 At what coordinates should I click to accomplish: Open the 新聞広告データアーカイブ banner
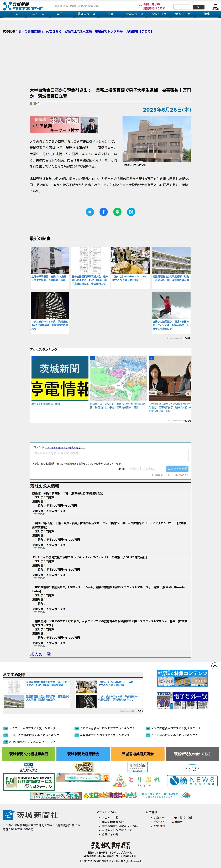point(138,767)
